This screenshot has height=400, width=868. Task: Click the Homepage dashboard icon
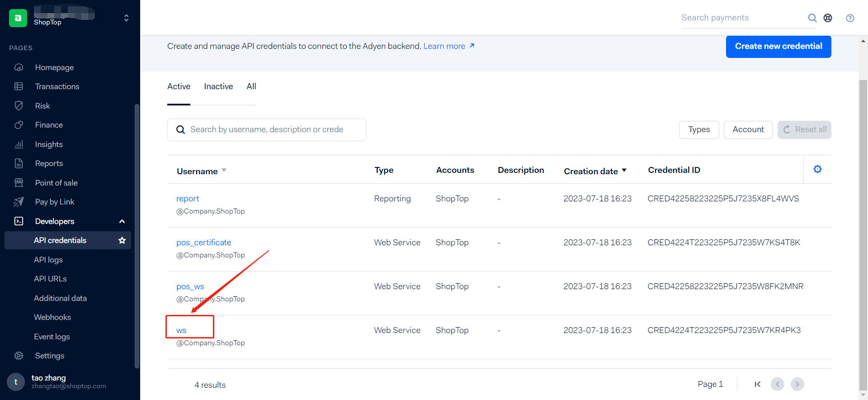coord(19,67)
